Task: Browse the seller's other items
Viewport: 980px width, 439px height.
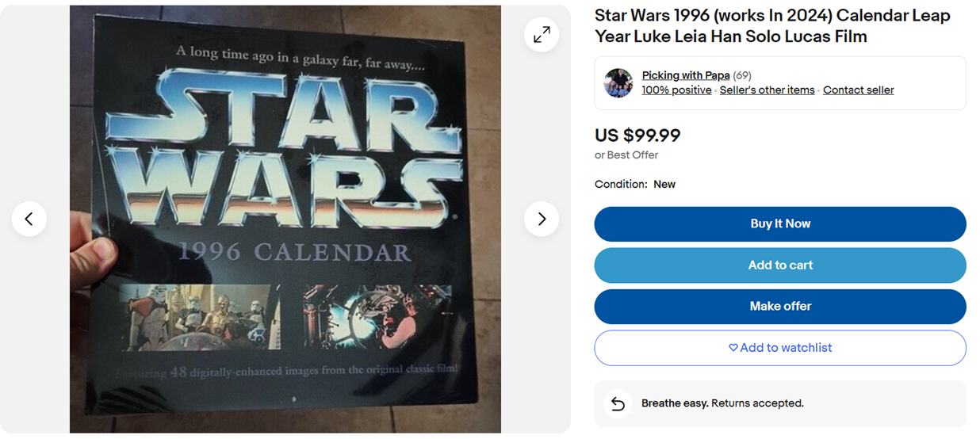Action: [x=767, y=90]
